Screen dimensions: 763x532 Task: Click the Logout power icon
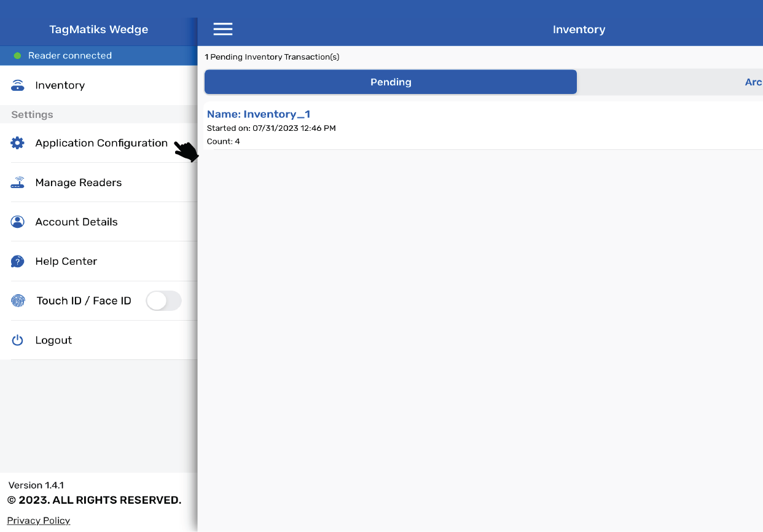pos(18,340)
